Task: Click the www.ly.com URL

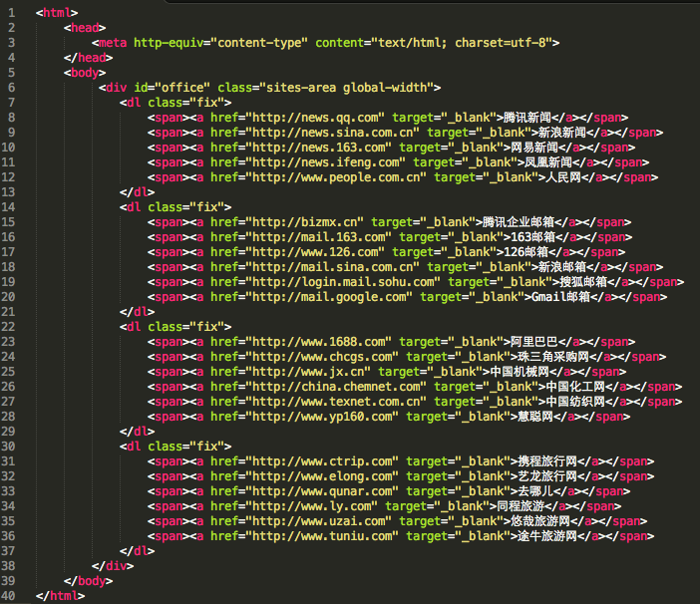Action: 312,506
